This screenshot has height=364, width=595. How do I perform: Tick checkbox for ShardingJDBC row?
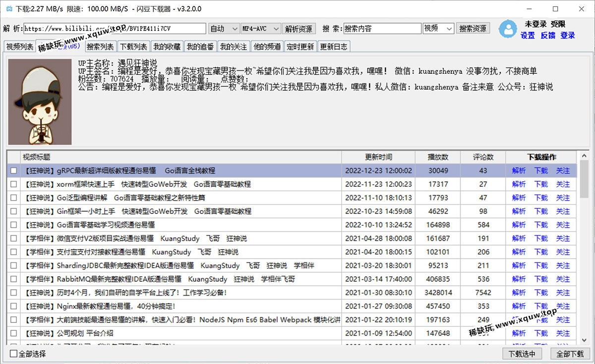coord(14,265)
